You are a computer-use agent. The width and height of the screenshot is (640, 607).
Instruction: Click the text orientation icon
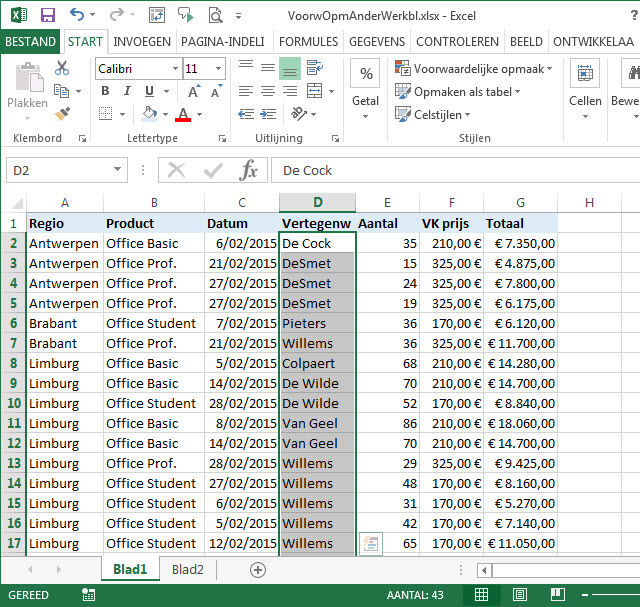click(299, 114)
